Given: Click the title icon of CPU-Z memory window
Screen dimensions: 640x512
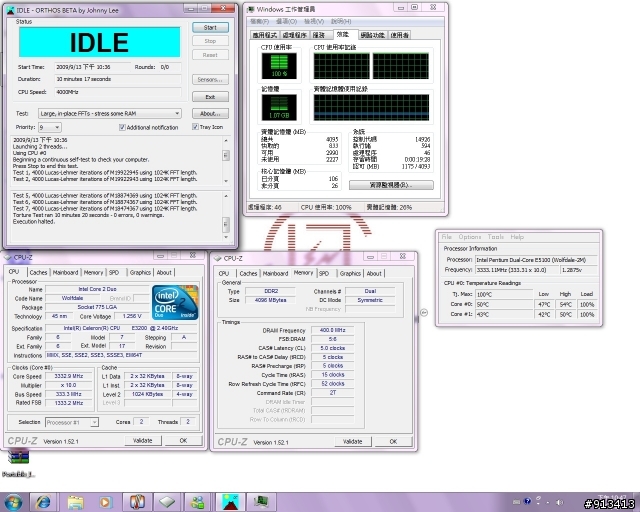Looking at the screenshot, I should click(x=218, y=258).
